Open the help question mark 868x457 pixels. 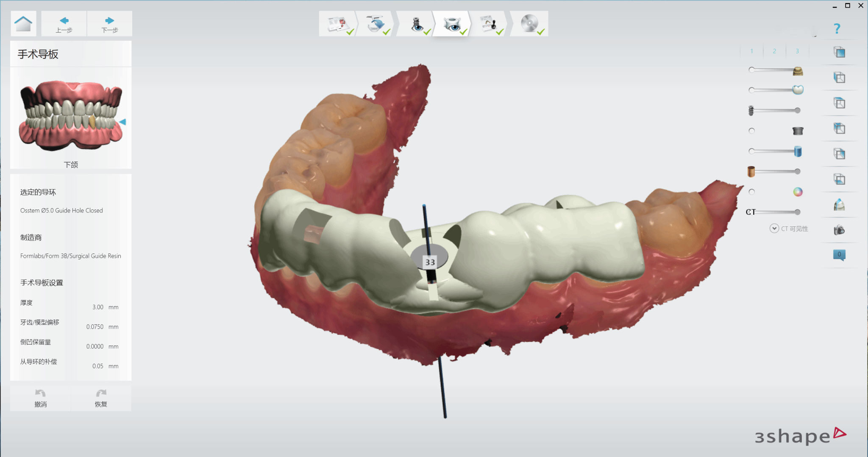(837, 29)
